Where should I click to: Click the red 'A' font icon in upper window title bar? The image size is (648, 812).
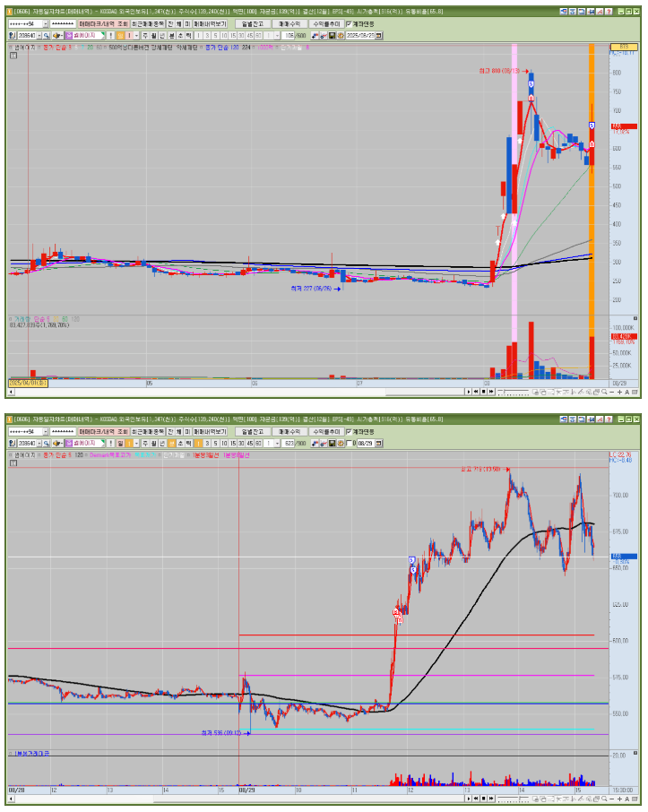(600, 12)
